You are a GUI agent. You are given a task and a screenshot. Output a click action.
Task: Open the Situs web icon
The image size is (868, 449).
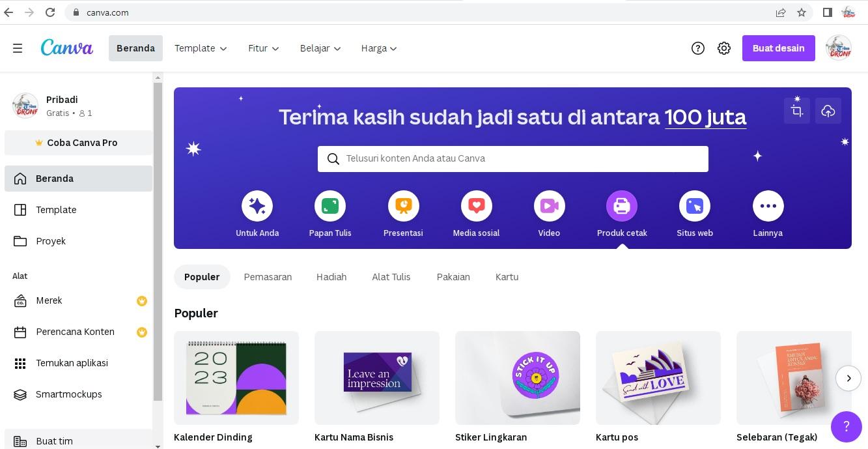(694, 207)
